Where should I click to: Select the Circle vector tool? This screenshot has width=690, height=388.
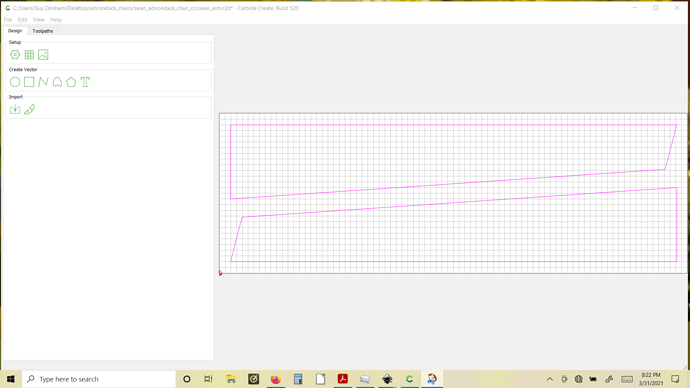click(15, 82)
